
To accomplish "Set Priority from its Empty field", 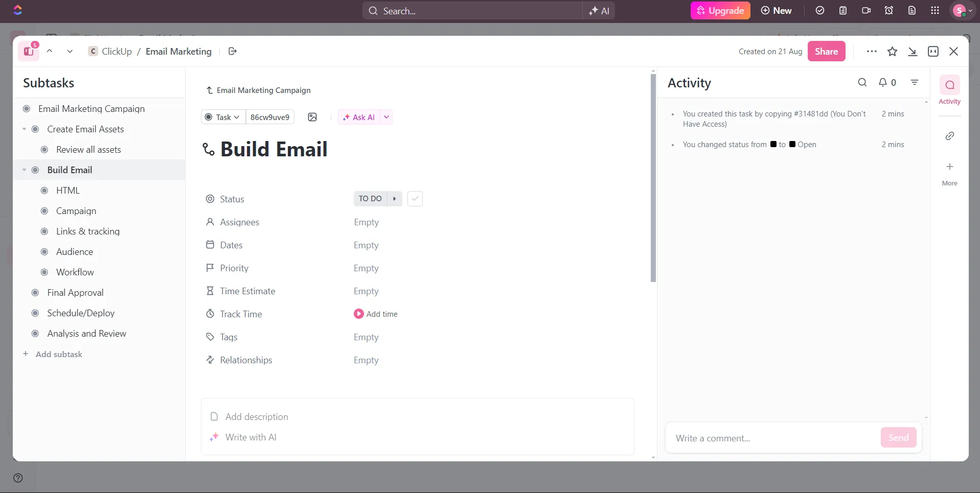I will pyautogui.click(x=366, y=268).
